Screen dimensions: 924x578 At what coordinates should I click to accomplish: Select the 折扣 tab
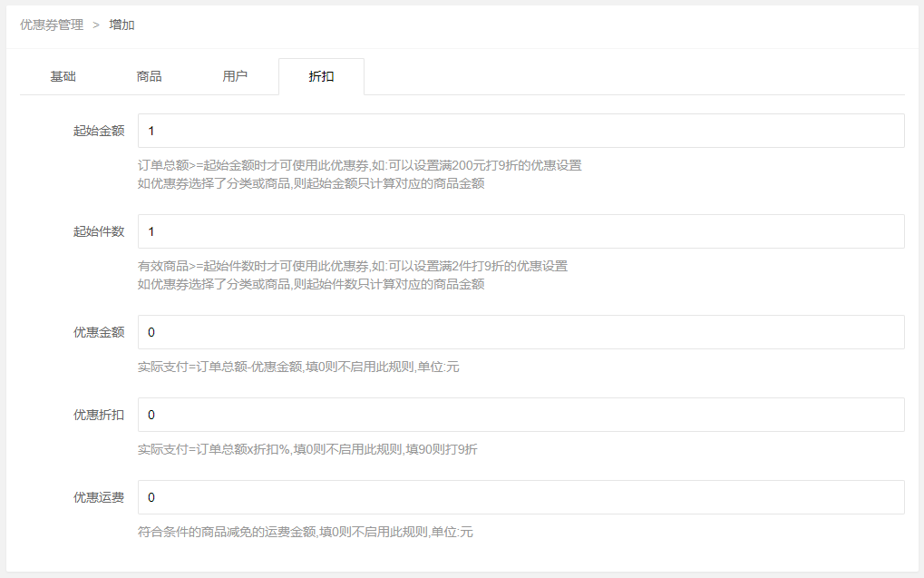click(x=321, y=77)
